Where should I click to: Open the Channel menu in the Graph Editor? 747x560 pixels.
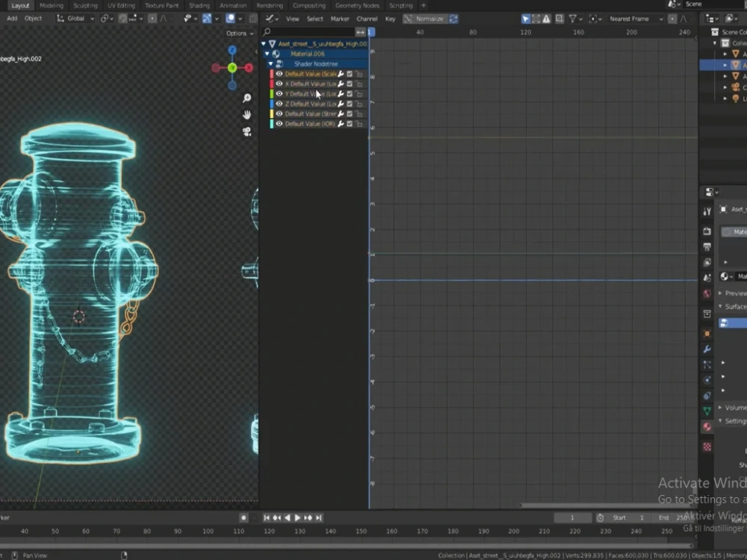pyautogui.click(x=368, y=19)
